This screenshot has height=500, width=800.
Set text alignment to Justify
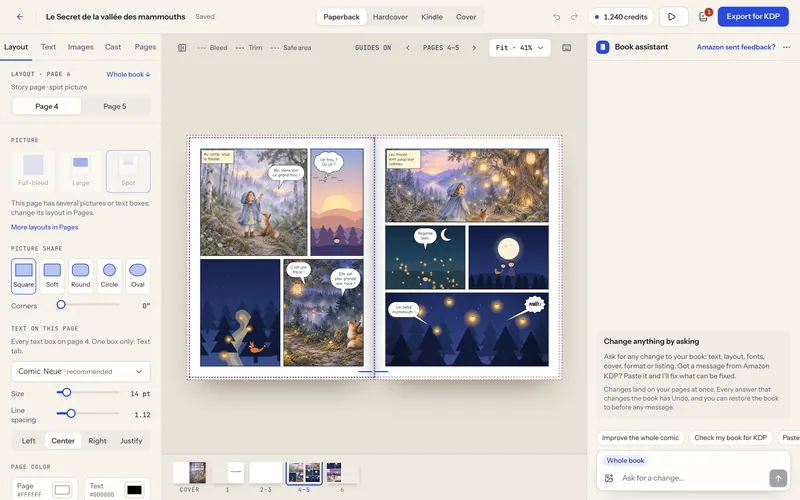(131, 441)
